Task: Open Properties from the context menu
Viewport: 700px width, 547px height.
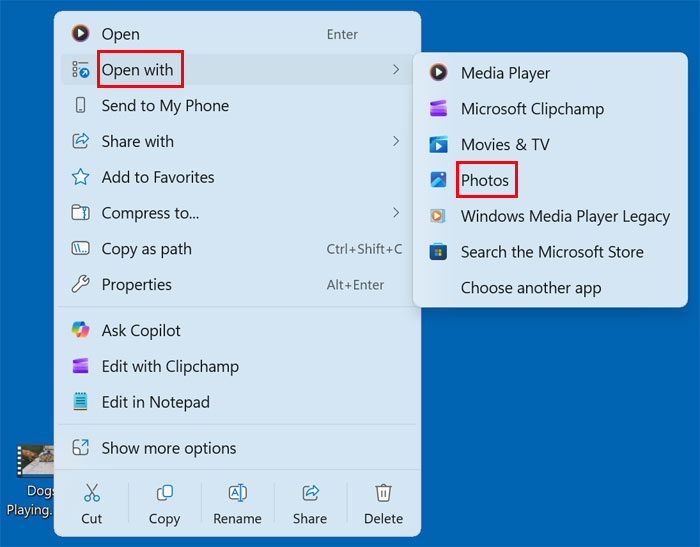Action: click(x=237, y=284)
